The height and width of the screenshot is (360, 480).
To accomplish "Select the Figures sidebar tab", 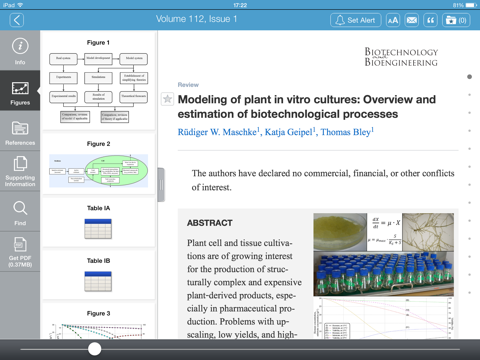I will click(20, 91).
